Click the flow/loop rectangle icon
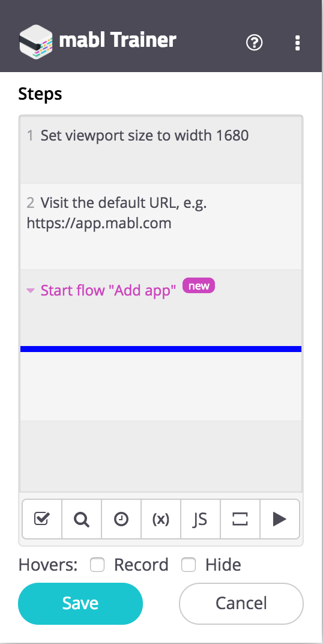 pos(240,519)
